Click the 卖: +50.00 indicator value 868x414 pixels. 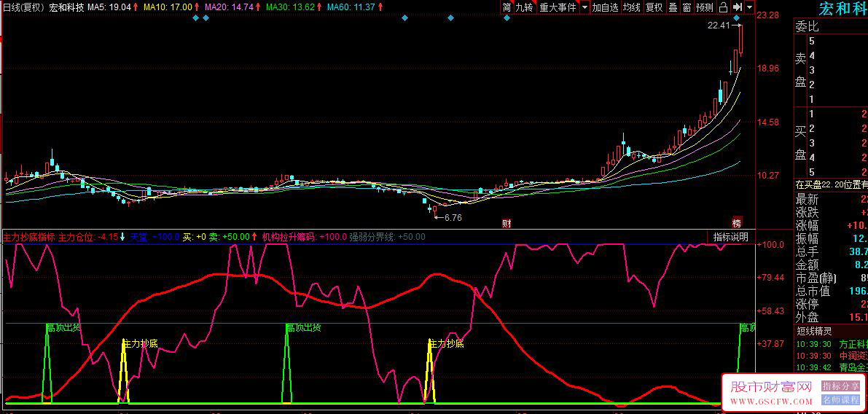point(229,237)
